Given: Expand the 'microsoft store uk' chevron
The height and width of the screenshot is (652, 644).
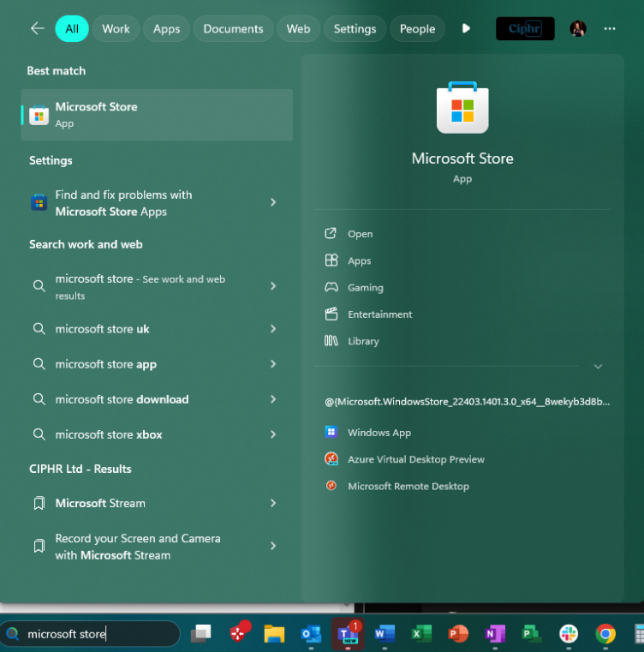Looking at the screenshot, I should tap(273, 329).
